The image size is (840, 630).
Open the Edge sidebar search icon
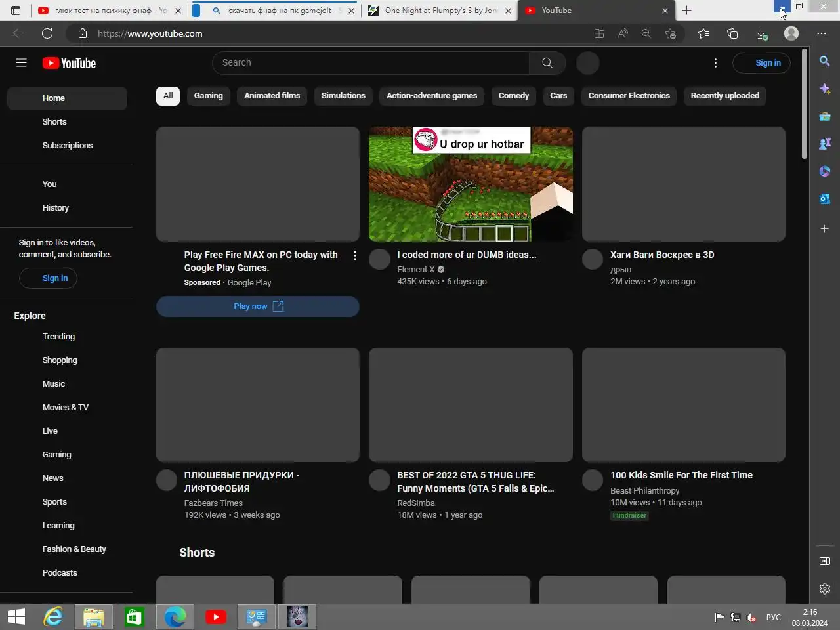(825, 61)
